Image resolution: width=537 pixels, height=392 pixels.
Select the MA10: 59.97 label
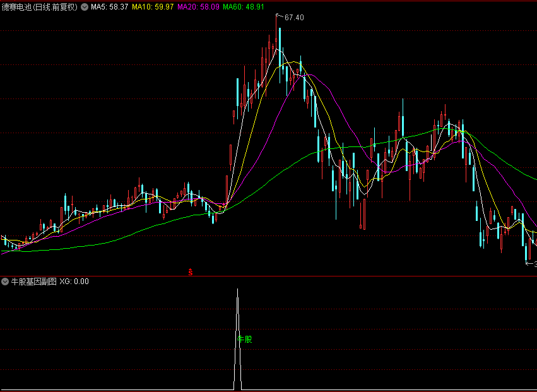coord(153,7)
